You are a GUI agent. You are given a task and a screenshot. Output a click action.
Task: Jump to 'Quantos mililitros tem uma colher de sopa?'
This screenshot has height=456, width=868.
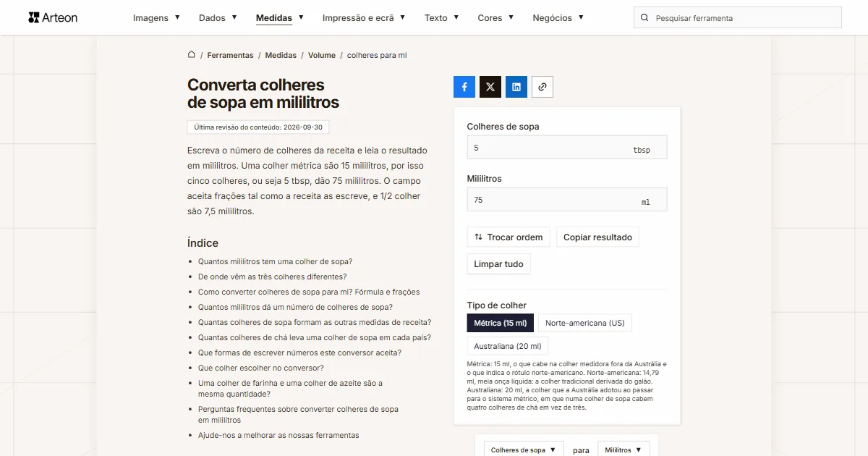276,261
